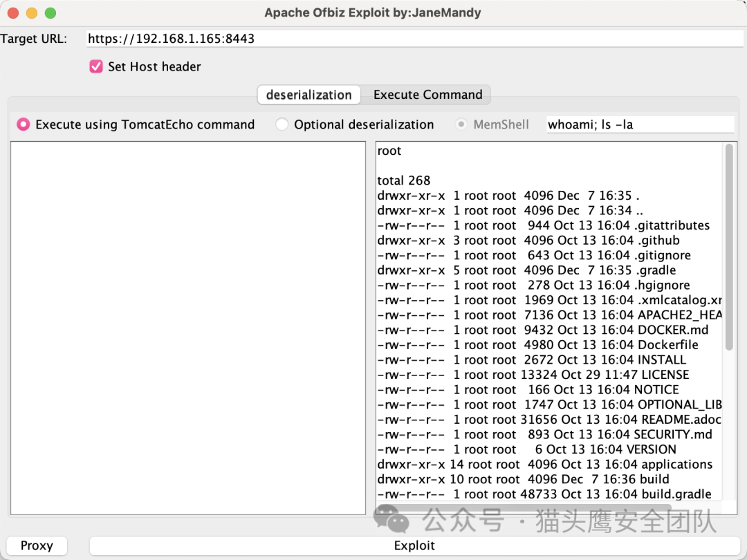Open the Proxy settings button

[37, 545]
